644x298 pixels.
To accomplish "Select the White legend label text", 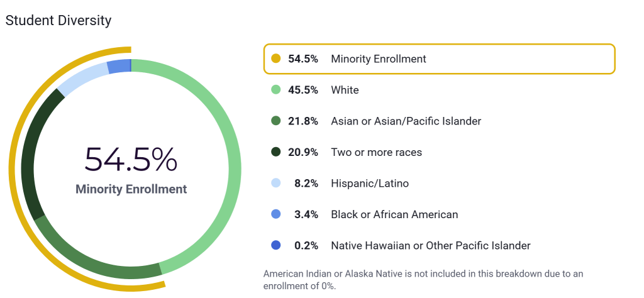I will [x=345, y=90].
